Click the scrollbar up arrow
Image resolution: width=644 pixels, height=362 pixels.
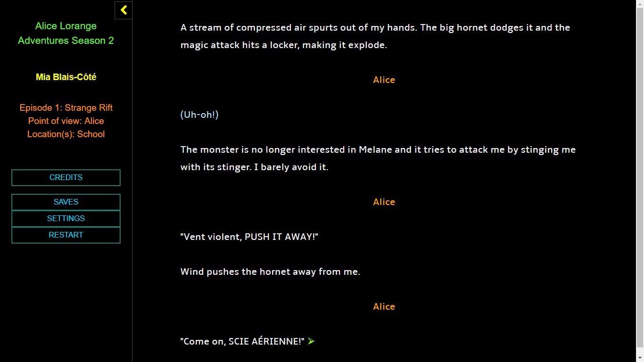pyautogui.click(x=640, y=4)
